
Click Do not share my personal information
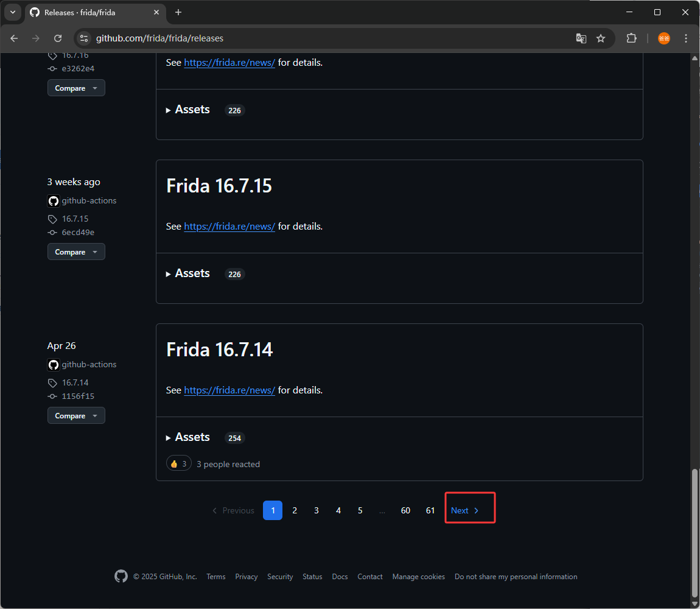[x=516, y=577]
